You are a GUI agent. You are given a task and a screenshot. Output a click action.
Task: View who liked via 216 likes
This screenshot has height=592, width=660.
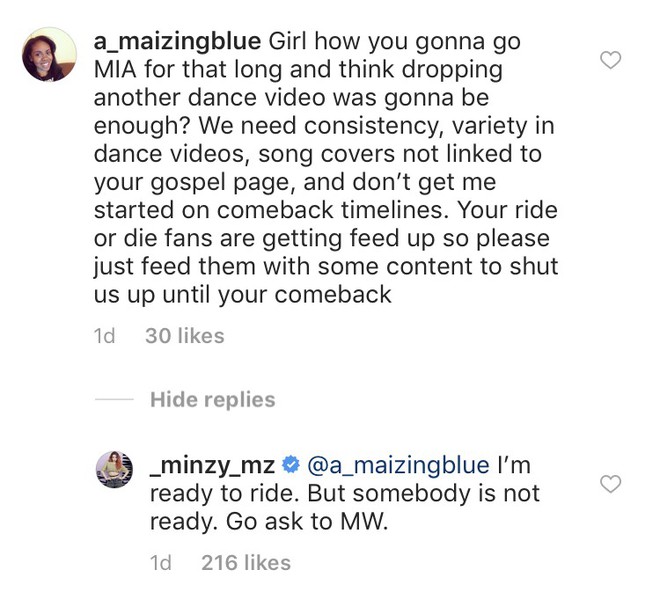[x=246, y=563]
